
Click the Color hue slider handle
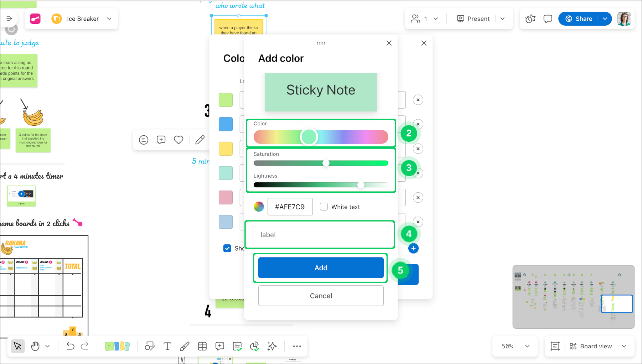(309, 137)
